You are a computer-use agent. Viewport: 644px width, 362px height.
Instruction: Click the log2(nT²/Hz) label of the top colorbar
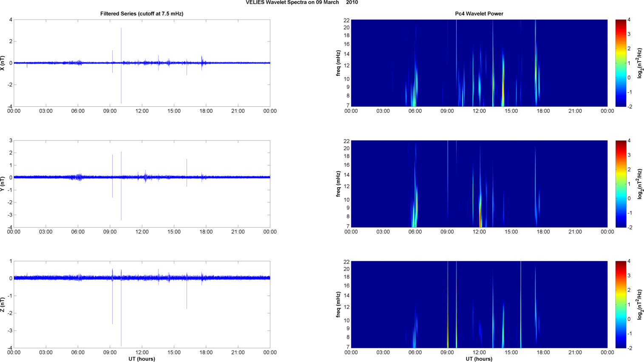(640, 63)
